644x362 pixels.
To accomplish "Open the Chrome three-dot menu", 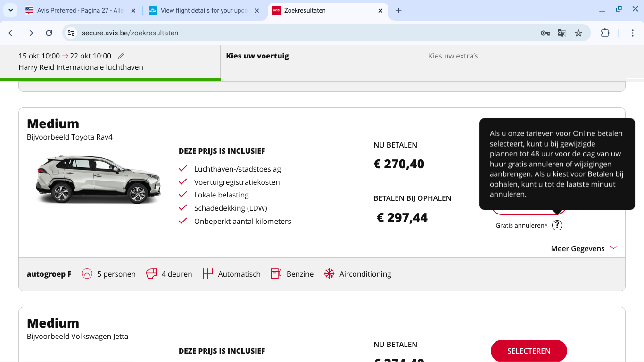I will coord(633,33).
